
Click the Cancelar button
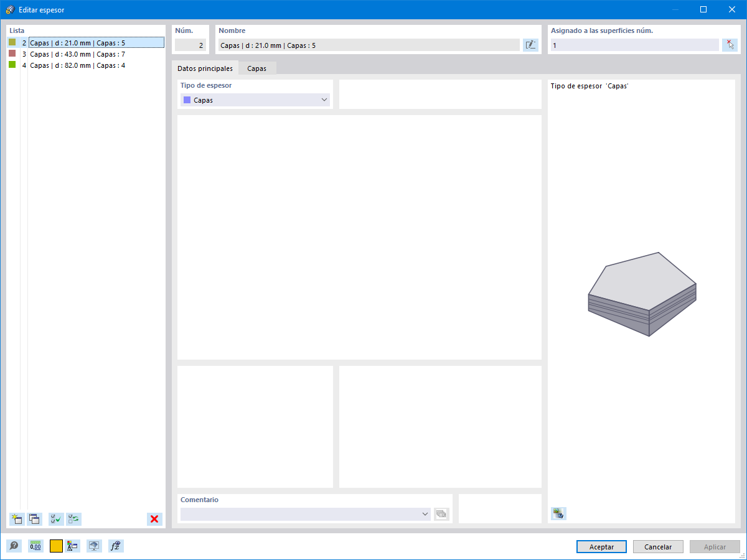click(658, 547)
